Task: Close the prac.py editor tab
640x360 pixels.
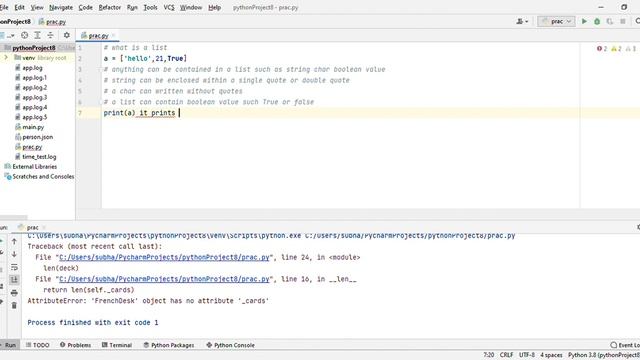Action: click(x=113, y=36)
